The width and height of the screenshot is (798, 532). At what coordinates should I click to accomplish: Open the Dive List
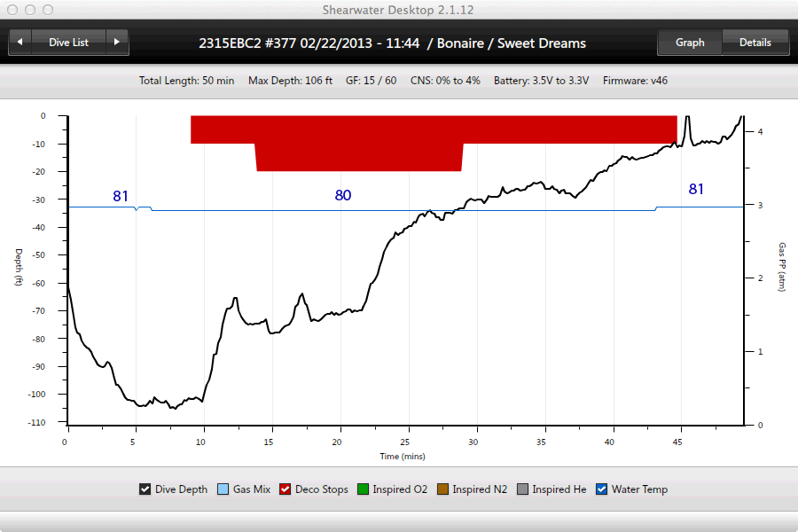click(68, 42)
